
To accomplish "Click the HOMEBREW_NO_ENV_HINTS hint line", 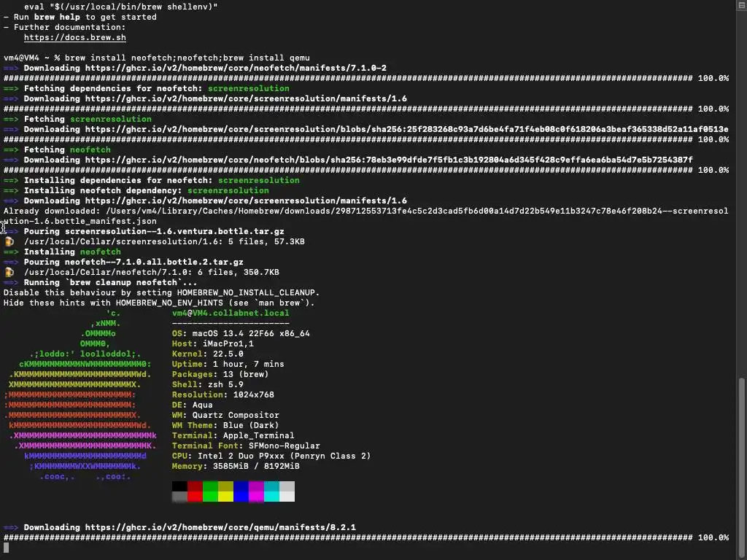I will pos(159,303).
